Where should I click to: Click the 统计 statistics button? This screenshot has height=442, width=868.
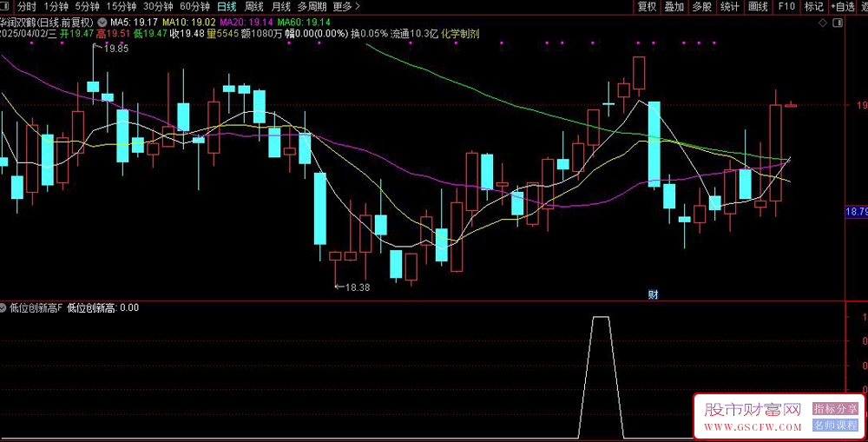pos(730,7)
